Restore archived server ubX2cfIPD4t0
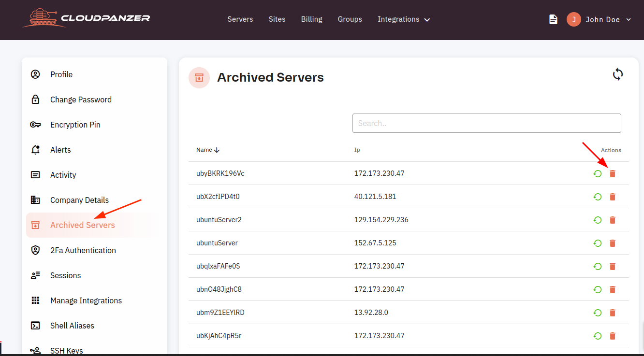 coord(598,197)
